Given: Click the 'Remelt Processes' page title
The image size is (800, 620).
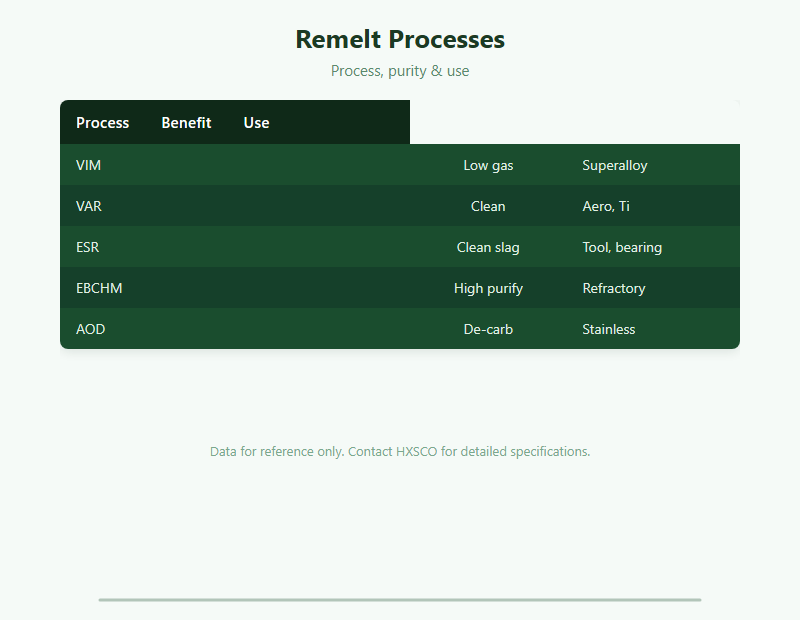Looking at the screenshot, I should [x=400, y=39].
